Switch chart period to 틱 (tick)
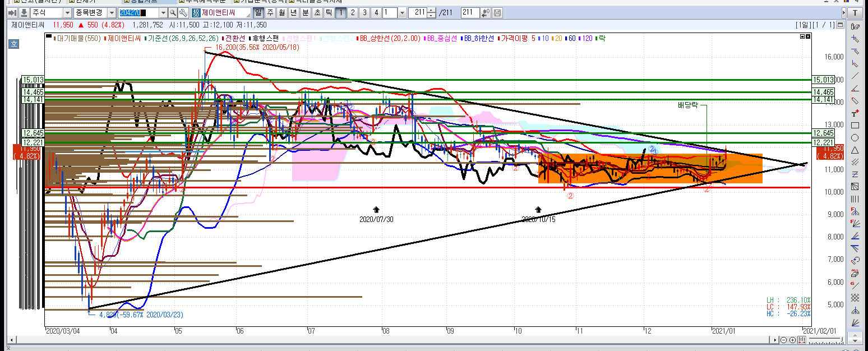This screenshot has height=351, width=868. pyautogui.click(x=329, y=12)
